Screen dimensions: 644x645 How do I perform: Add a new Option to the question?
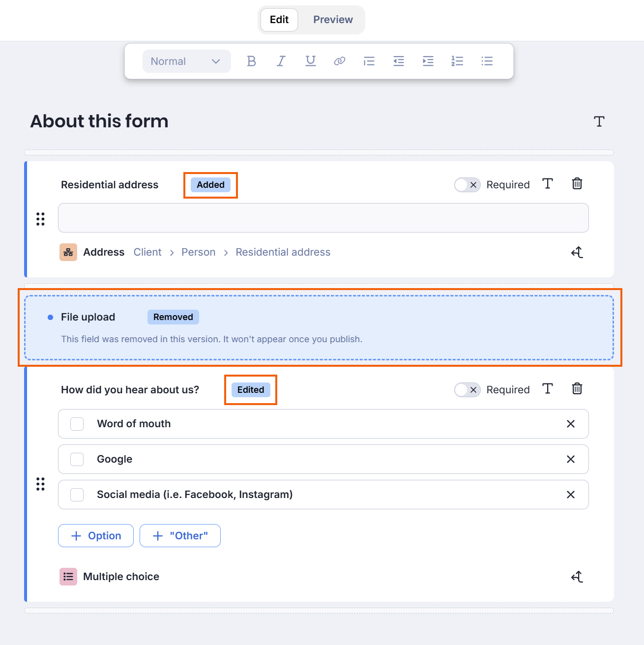pos(96,535)
